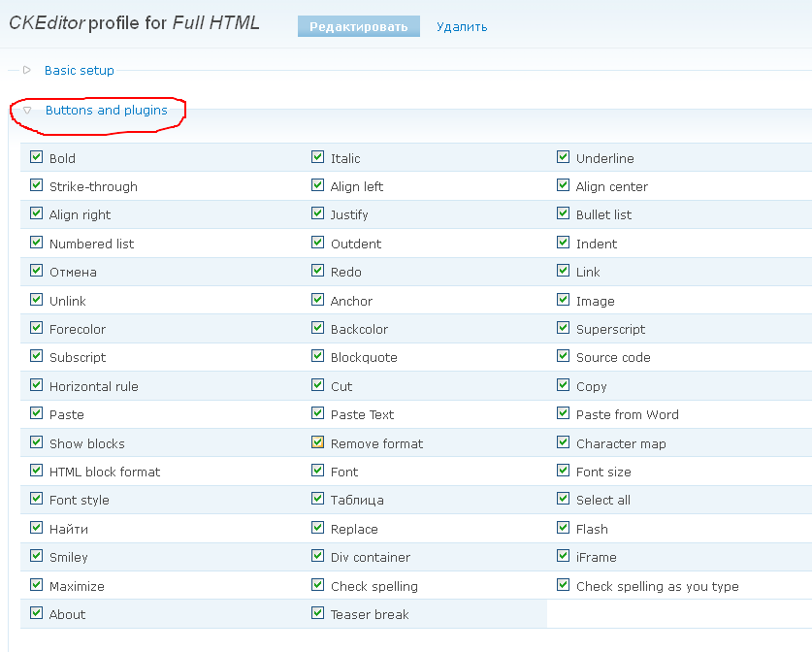Disable the iFrame checkbox

point(563,556)
